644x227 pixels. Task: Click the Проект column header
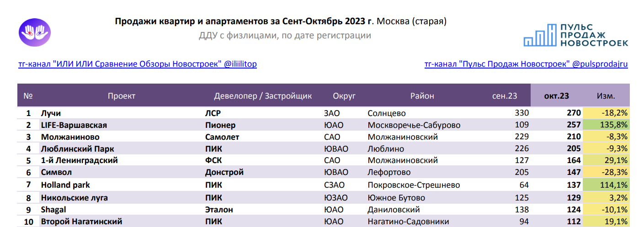122,96
